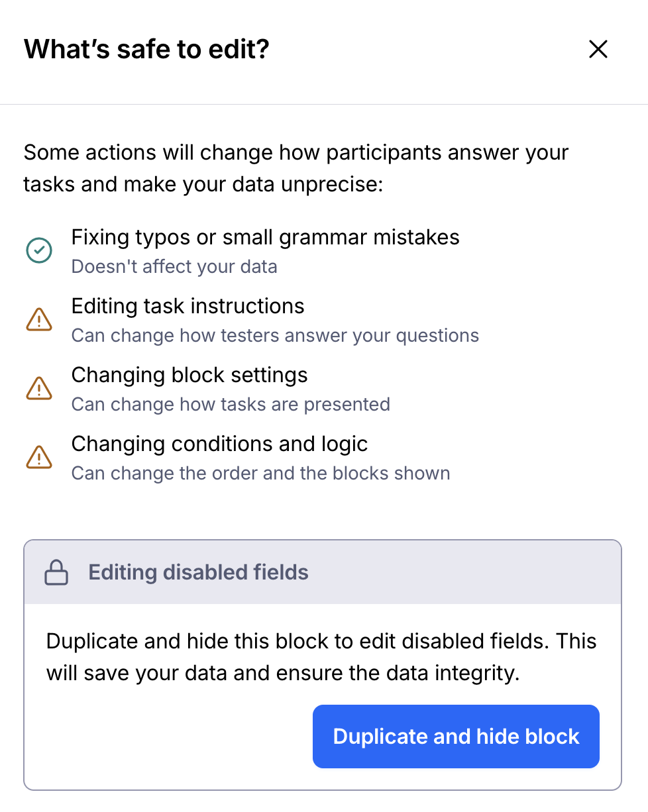This screenshot has height=812, width=648.
Task: Select Fixing typos or small grammar mistakes item
Action: point(265,237)
